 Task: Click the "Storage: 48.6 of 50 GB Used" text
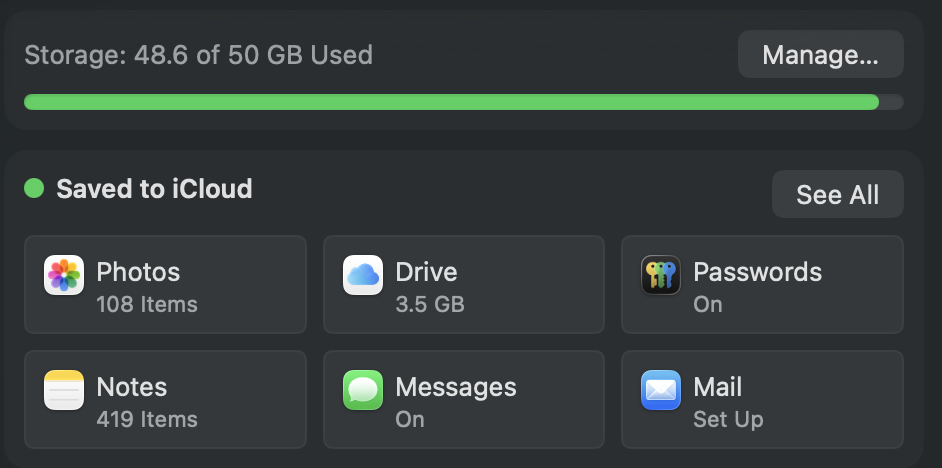[198, 54]
